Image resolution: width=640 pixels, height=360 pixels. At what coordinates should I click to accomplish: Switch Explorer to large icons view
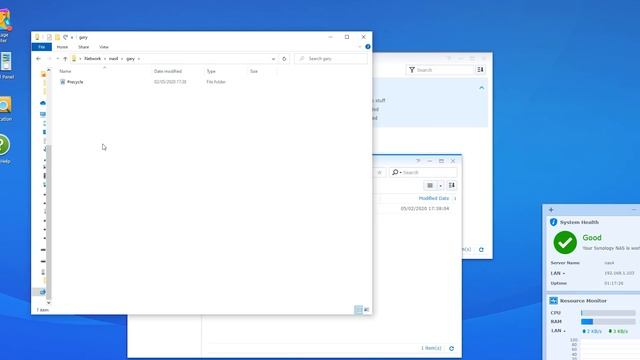[366, 310]
